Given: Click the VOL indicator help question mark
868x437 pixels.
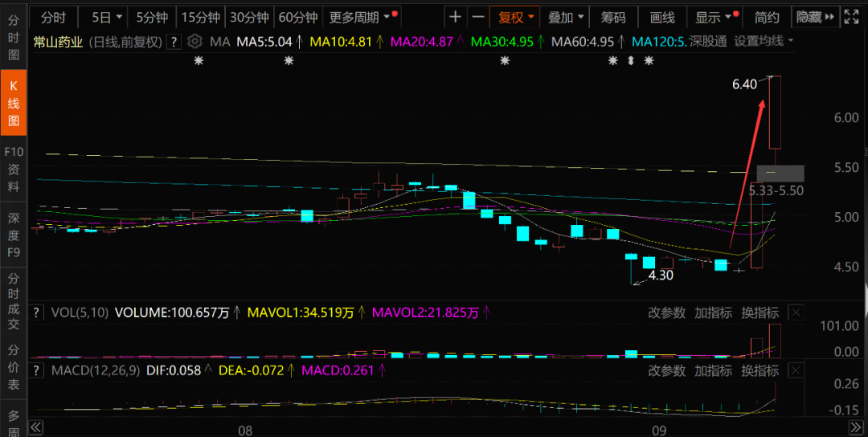Looking at the screenshot, I should (x=37, y=313).
